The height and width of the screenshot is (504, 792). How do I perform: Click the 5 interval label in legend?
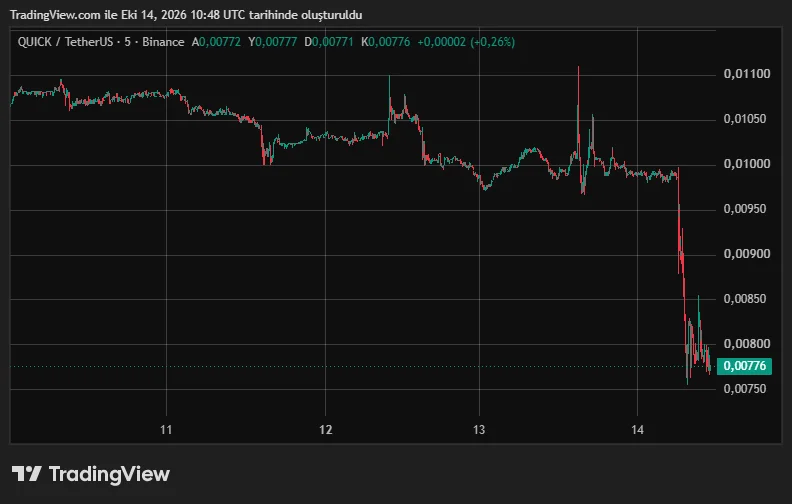pyautogui.click(x=127, y=42)
